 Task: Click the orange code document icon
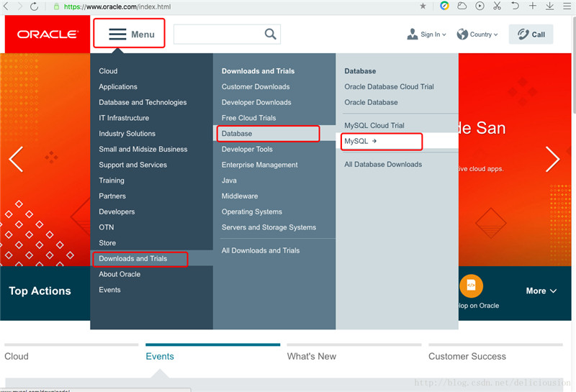(471, 286)
